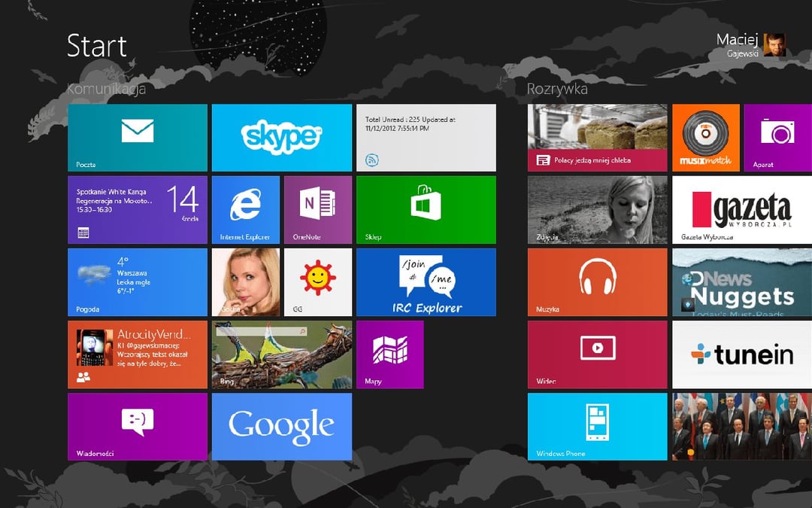812x508 pixels.
Task: Search with the Google tile
Action: (x=282, y=427)
